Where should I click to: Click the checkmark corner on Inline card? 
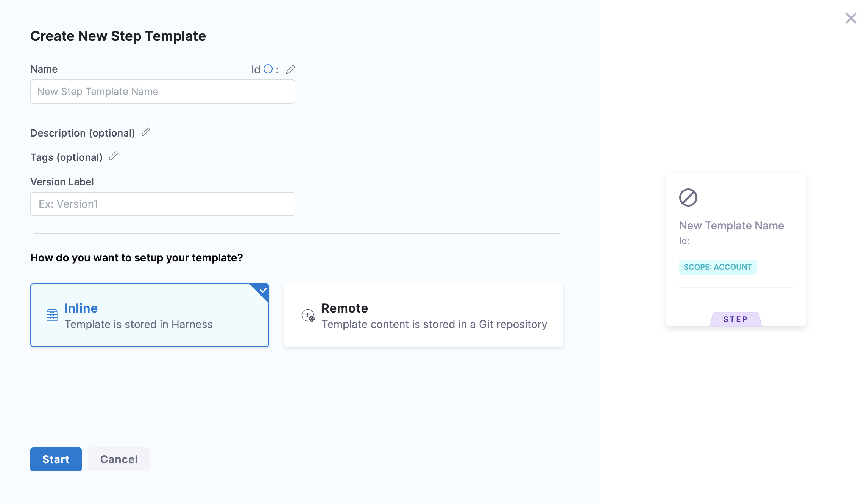click(x=263, y=290)
